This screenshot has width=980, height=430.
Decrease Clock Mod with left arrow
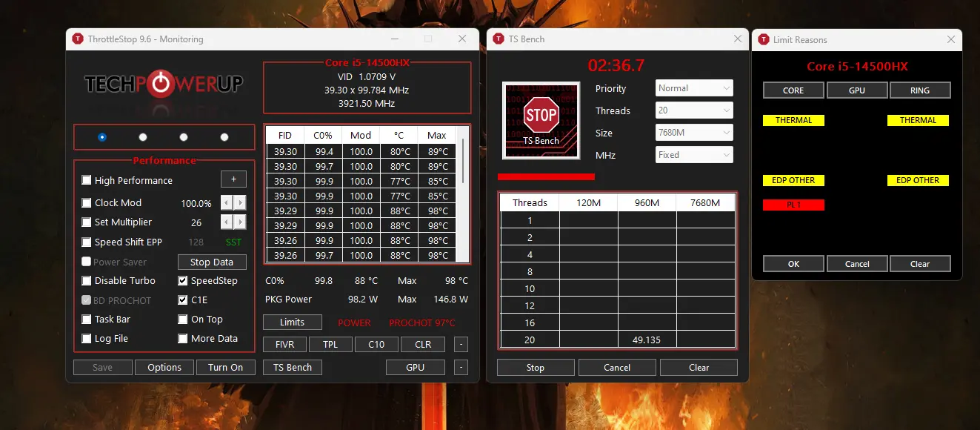(x=227, y=202)
